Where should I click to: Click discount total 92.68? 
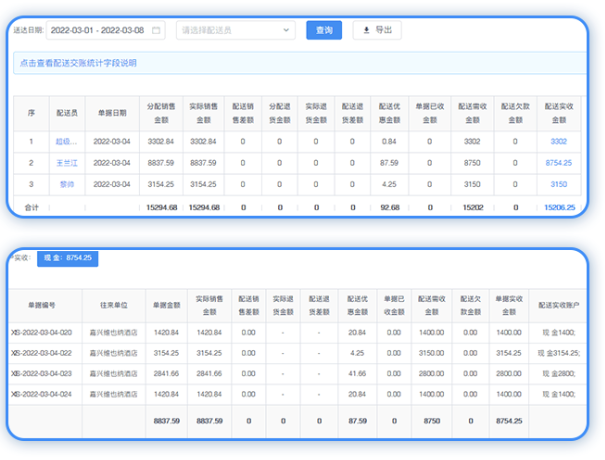coord(390,208)
